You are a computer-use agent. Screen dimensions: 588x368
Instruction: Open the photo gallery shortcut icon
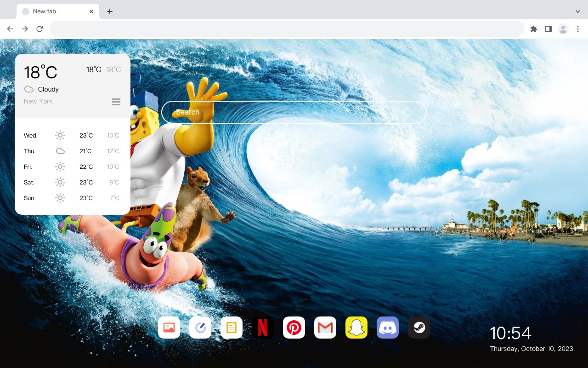[x=169, y=328]
